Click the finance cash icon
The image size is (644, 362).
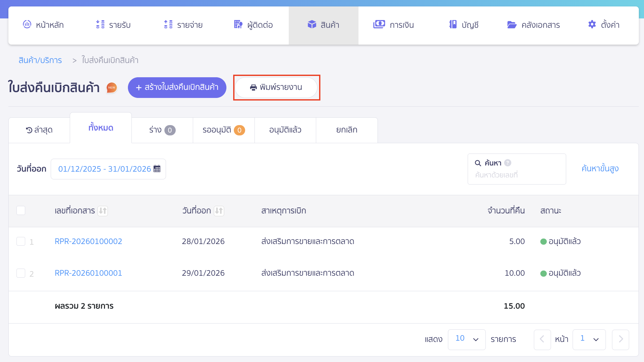[x=379, y=25]
